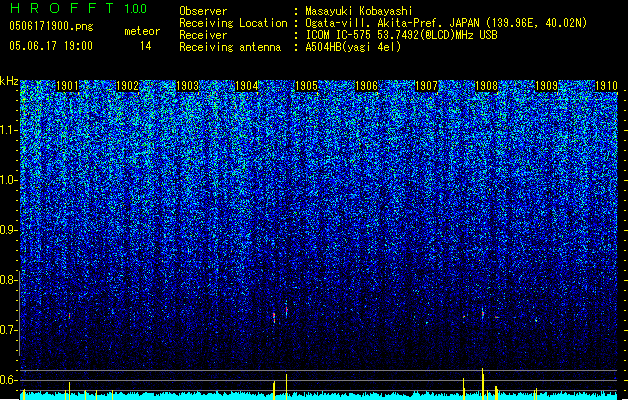Click the meteor echo just after 1901
Image resolution: width=629 pixels, height=400 pixels.
tap(69, 316)
